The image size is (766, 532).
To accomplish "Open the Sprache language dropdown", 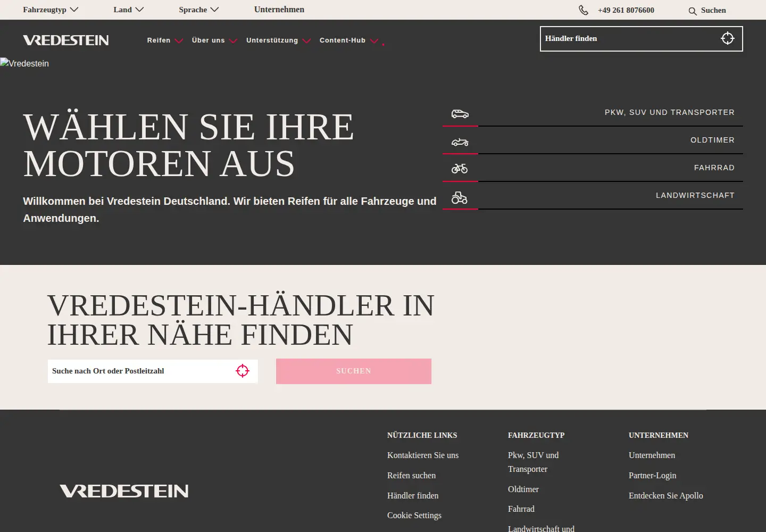I will pyautogui.click(x=199, y=10).
